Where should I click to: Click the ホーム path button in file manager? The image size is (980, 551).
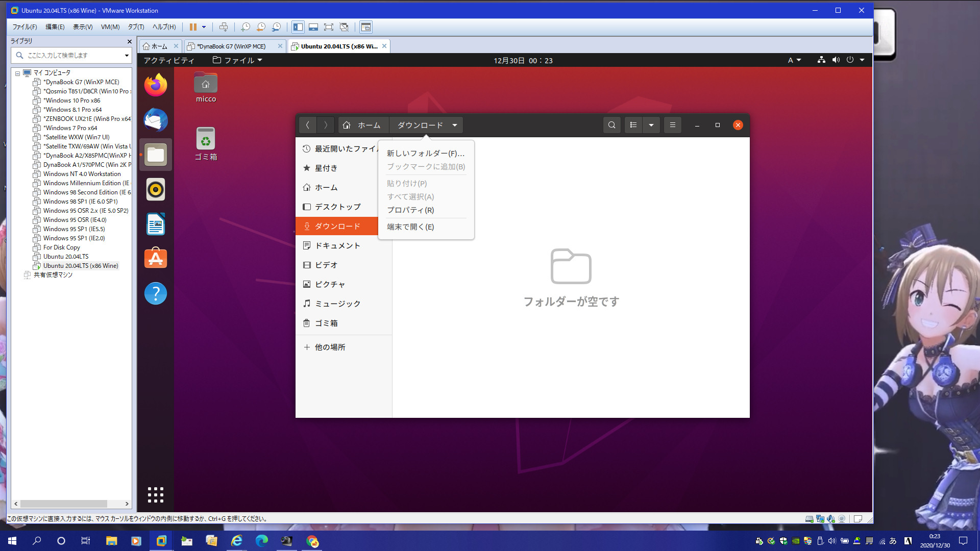363,125
